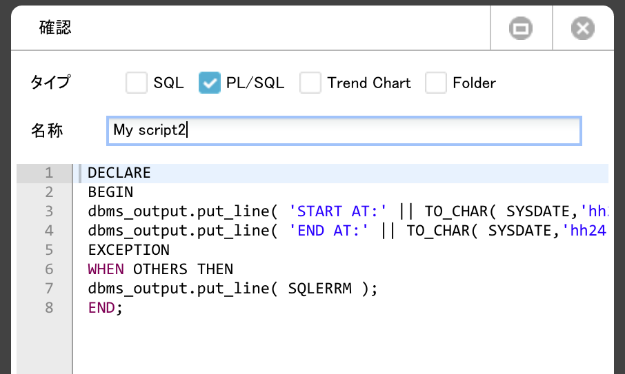Screen dimensions: 625x374
Task: Click TO_CHAR on line 3
Action: click(456, 211)
